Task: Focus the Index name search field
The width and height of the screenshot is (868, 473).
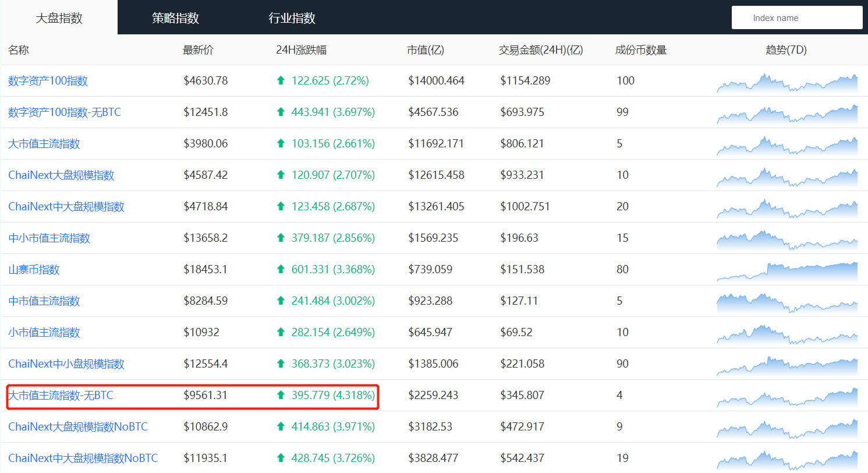Action: point(797,17)
